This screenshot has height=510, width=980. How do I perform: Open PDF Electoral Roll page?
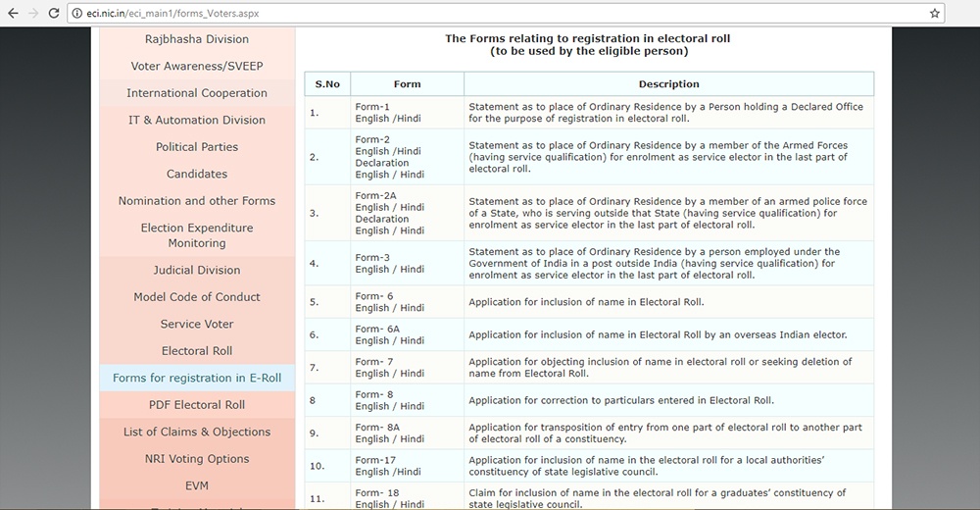click(197, 405)
